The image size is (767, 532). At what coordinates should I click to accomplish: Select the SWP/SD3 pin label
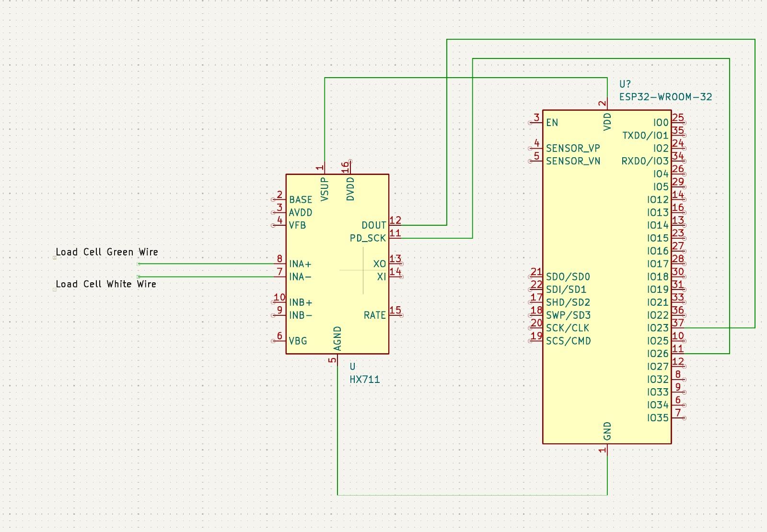pos(568,315)
